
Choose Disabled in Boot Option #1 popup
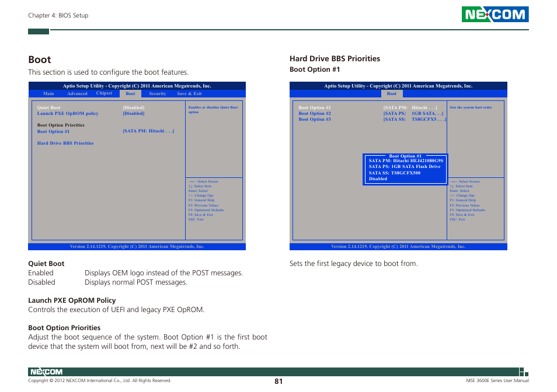[x=378, y=179]
